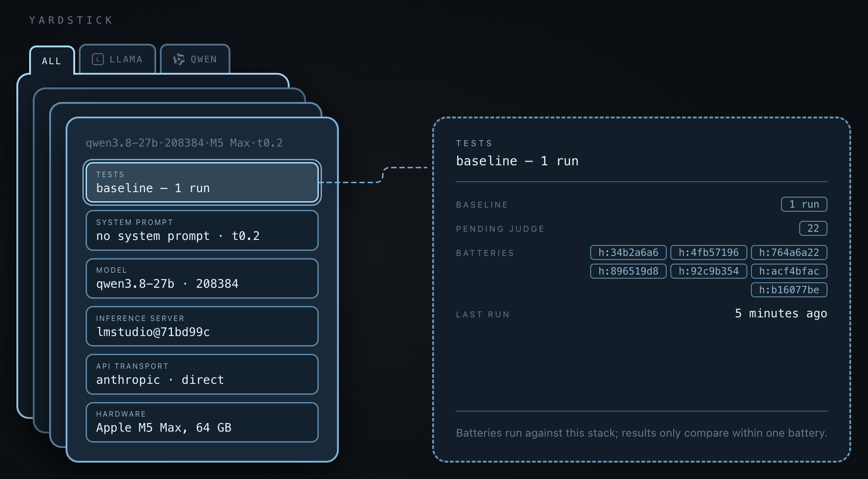This screenshot has width=868, height=479.
Task: Select the Hardware Apple M5 Max card
Action: pos(202,422)
